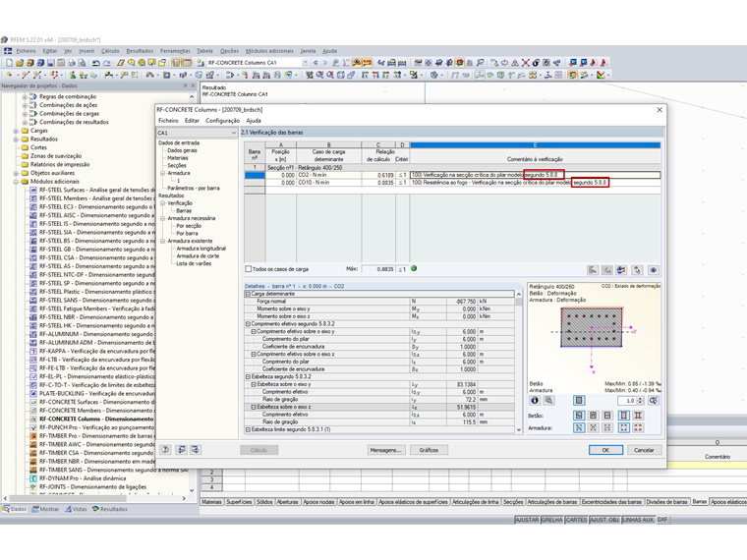747x560 pixels.
Task: Click the eye view-mode icon above cross-section preview
Action: pyautogui.click(x=654, y=270)
